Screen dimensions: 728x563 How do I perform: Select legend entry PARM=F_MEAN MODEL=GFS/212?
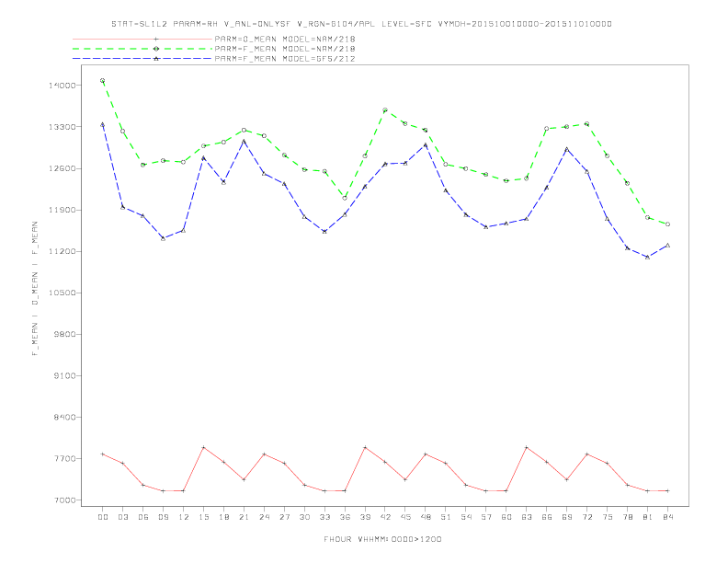285,59
